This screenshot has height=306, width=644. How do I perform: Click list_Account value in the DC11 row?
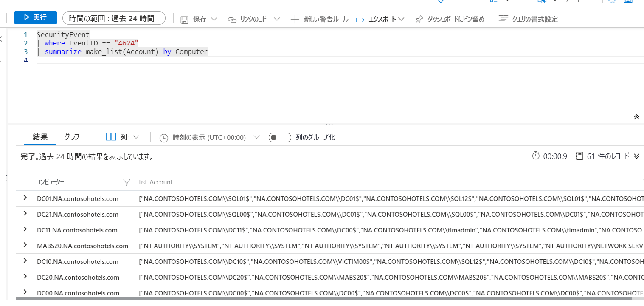coord(391,230)
